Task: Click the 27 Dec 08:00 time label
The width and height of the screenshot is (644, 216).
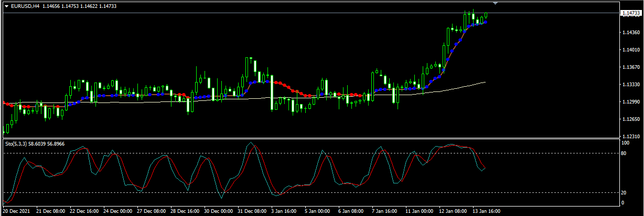Action: click(x=152, y=211)
